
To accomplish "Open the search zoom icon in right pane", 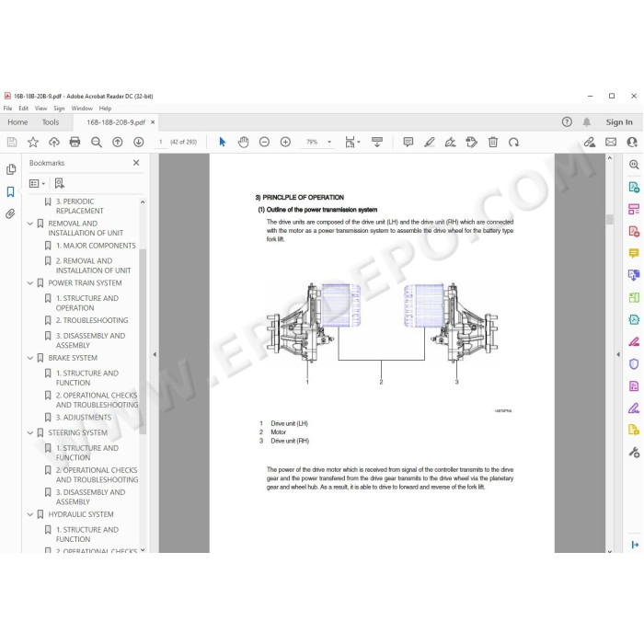I will pyautogui.click(x=634, y=165).
